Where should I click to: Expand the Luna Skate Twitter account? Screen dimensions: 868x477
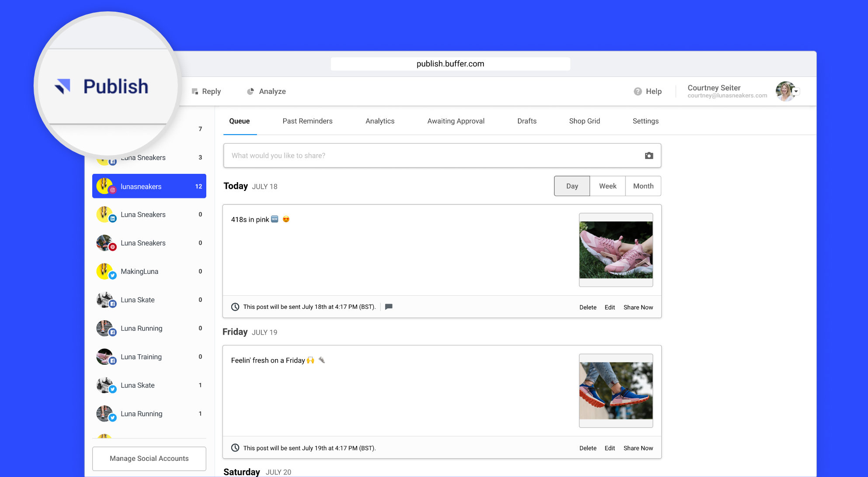[149, 385]
